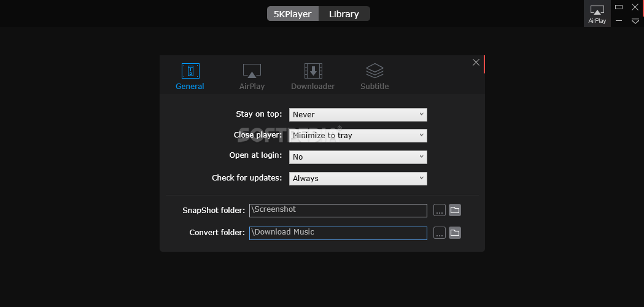Expand the Stay on top dropdown
The height and width of the screenshot is (307, 644).
358,115
